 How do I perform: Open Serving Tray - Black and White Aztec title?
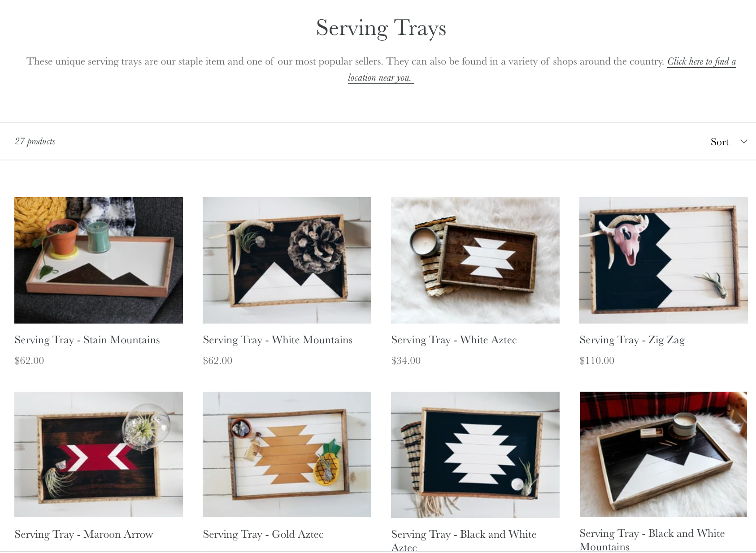point(464,540)
